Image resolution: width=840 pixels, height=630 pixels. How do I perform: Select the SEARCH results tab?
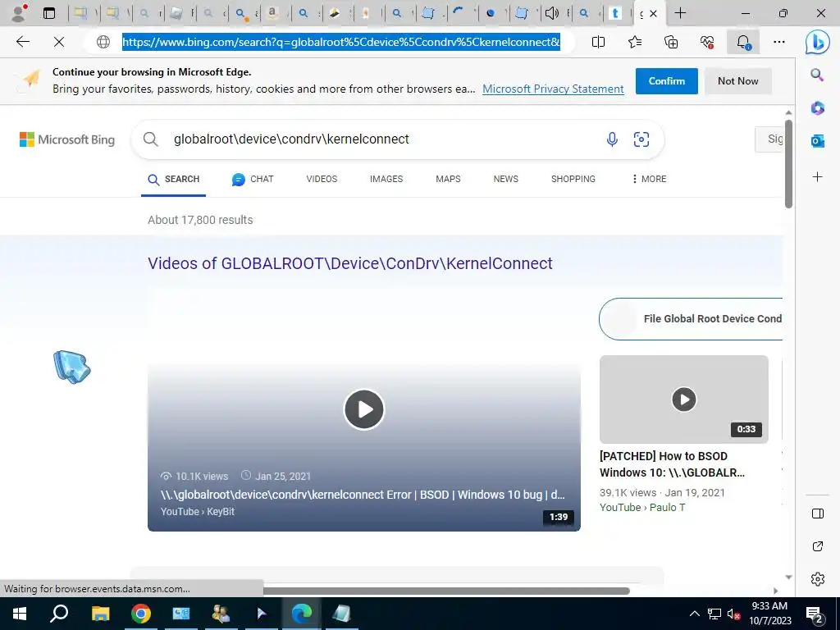174,179
